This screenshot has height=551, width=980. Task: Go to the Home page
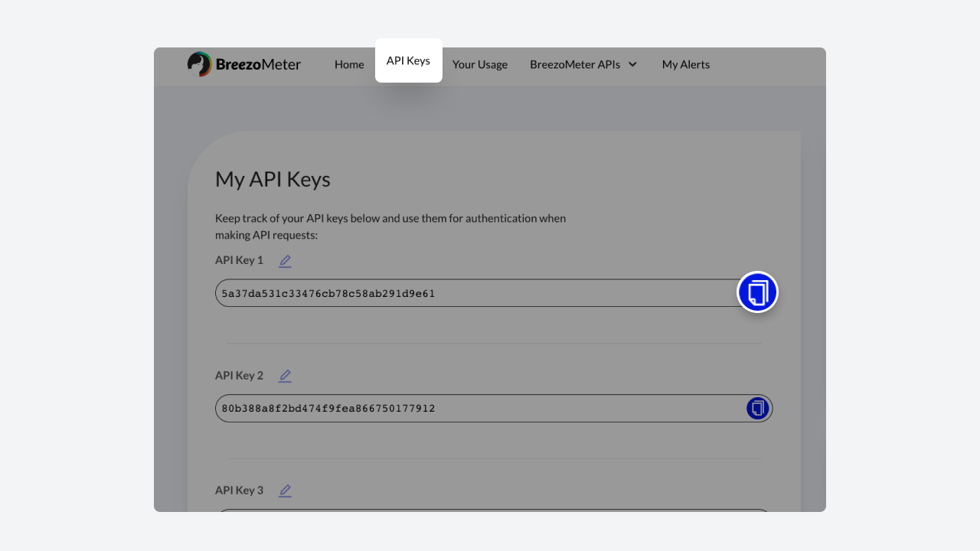click(x=349, y=64)
